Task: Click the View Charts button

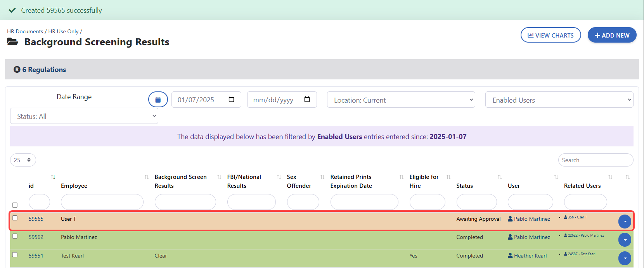Action: pyautogui.click(x=551, y=35)
